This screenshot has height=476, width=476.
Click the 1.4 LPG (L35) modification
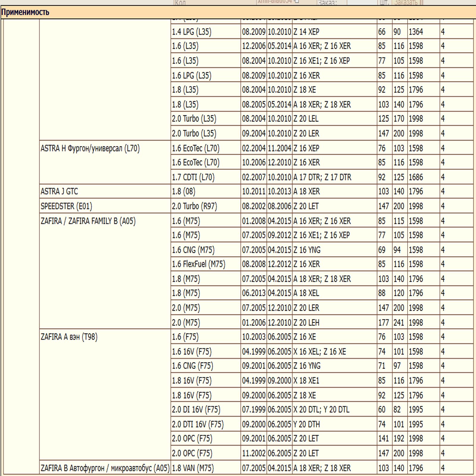pos(192,32)
